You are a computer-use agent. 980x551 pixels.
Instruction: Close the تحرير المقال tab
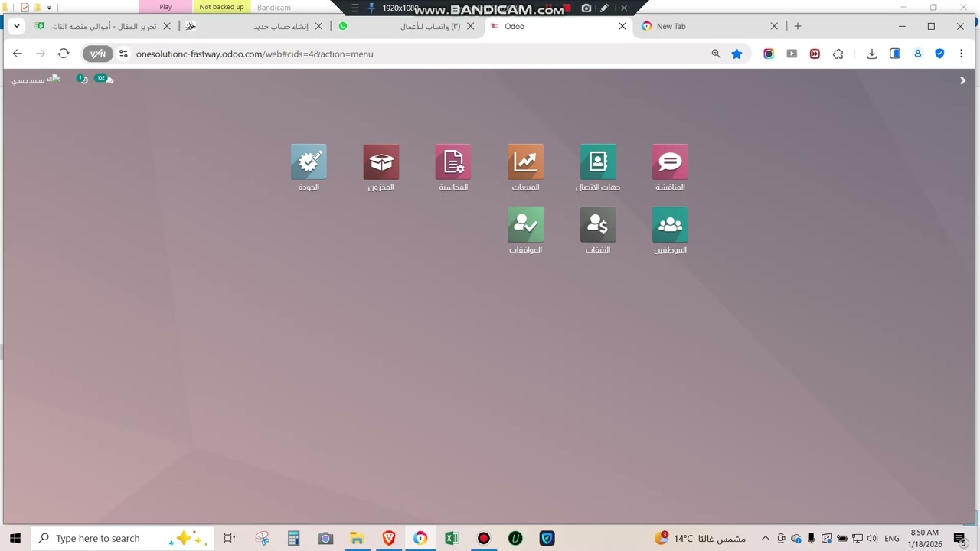167,26
